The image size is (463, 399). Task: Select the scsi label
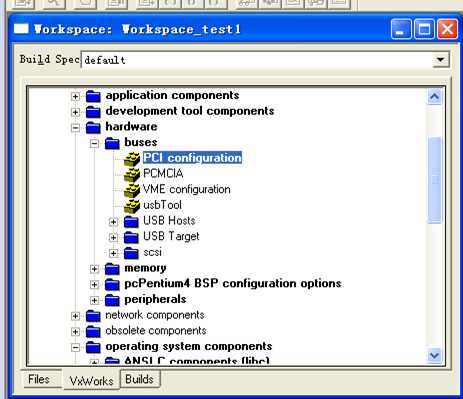point(152,252)
